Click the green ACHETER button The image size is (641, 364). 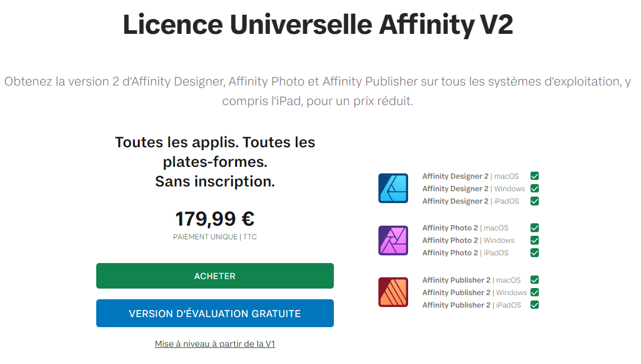coord(214,276)
